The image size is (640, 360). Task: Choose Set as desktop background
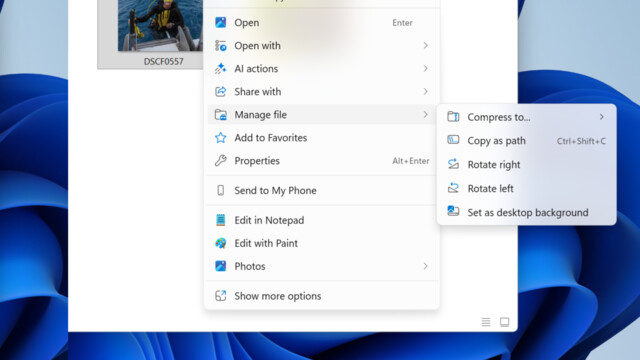point(527,212)
